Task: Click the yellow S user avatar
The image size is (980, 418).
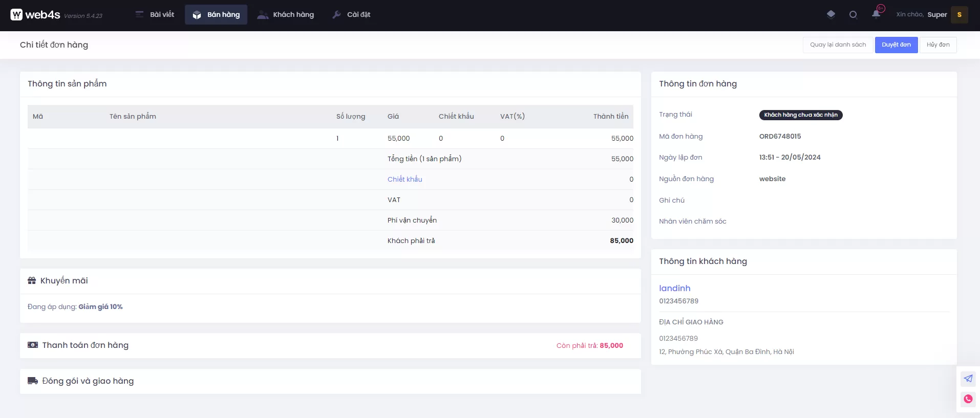Action: coord(959,15)
